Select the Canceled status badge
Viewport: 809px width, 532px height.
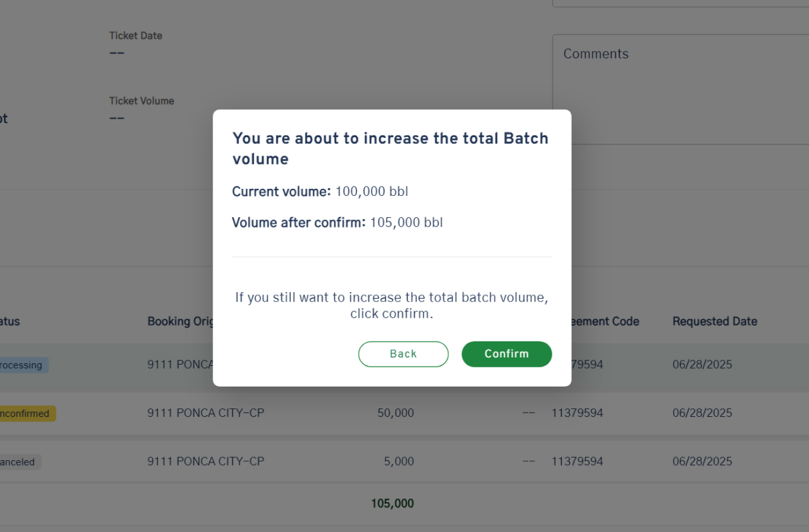(20, 462)
